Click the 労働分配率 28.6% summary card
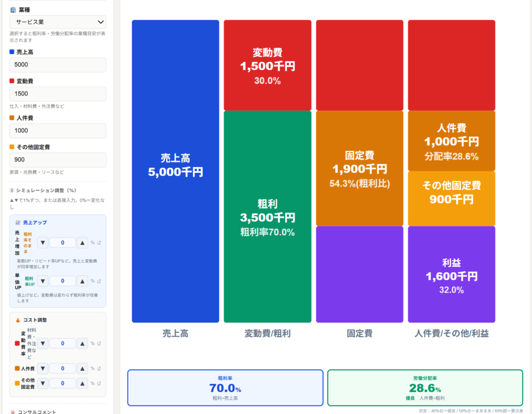This screenshot has width=532, height=414. pos(424,388)
